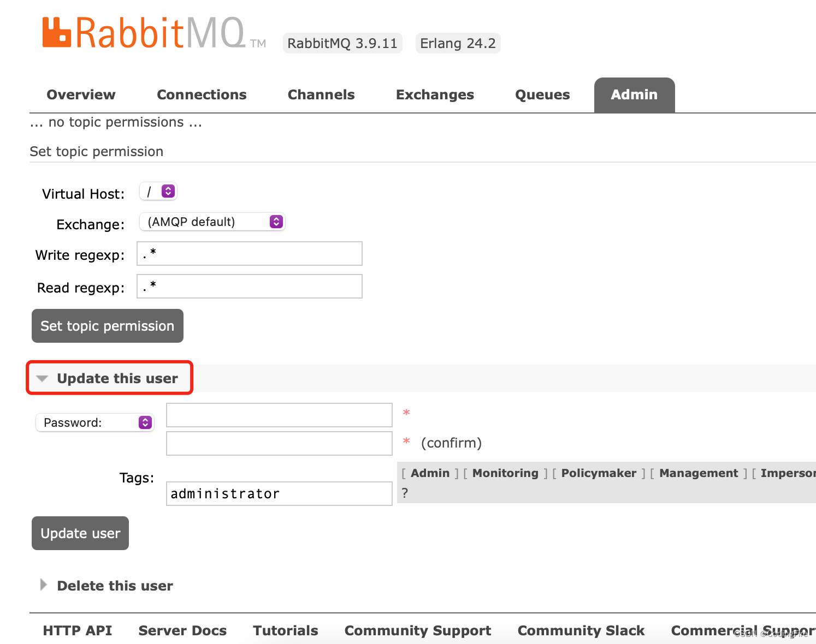This screenshot has width=816, height=644.
Task: Open the HTTP API footer link
Action: coord(78,631)
